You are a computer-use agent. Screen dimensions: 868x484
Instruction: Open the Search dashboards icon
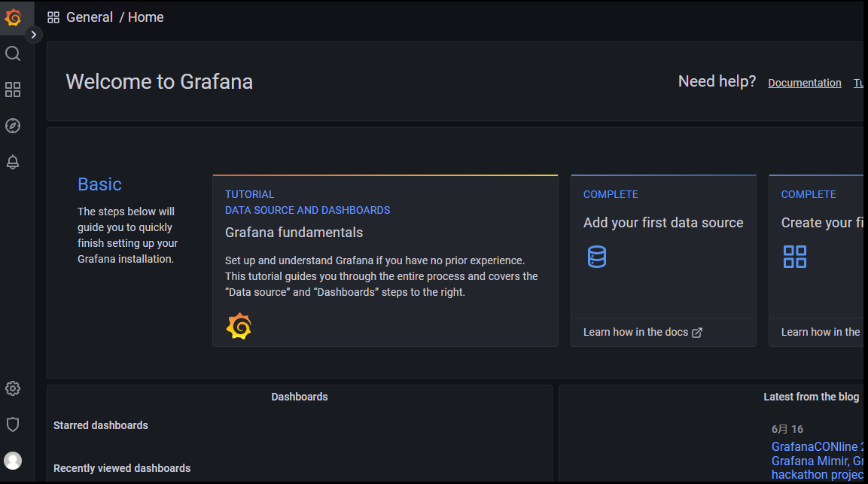tap(13, 53)
